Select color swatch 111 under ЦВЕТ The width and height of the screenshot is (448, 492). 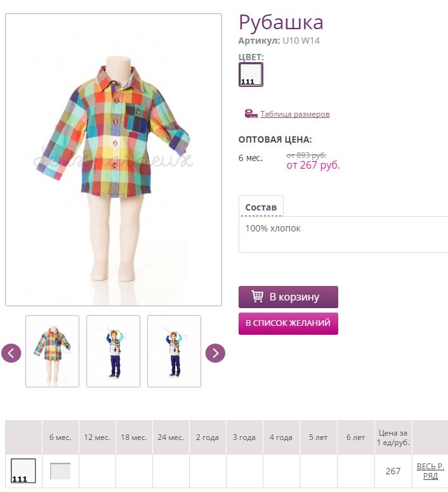(251, 74)
